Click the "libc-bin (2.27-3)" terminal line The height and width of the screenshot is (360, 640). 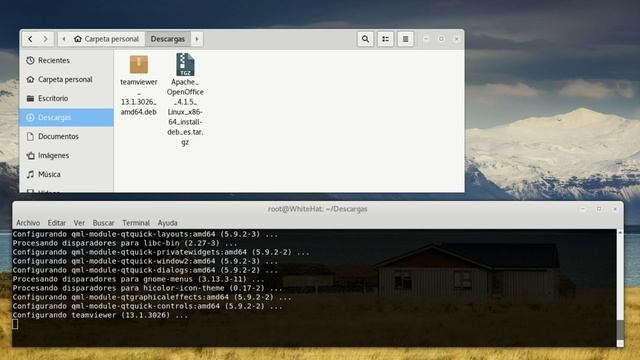[124, 243]
